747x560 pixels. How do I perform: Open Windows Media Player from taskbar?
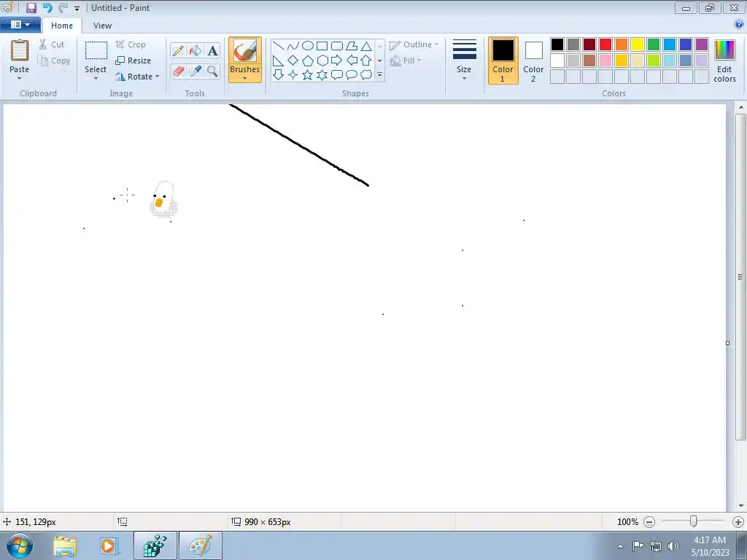109,545
